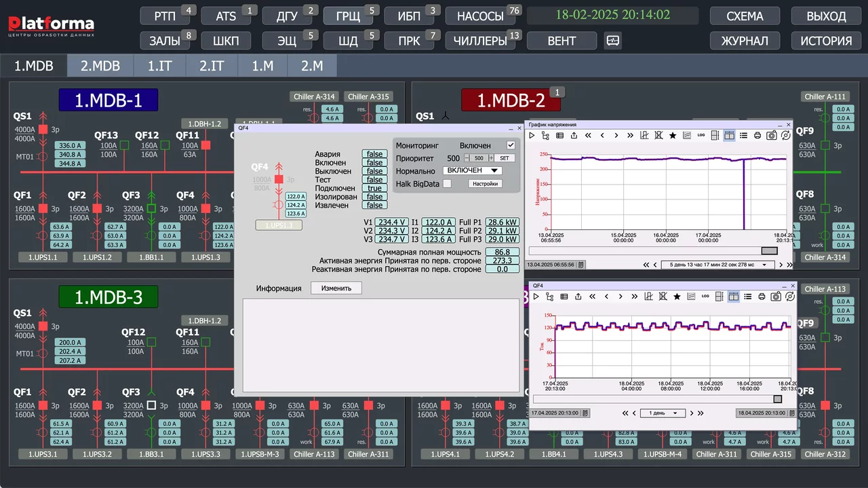
Task: Click the play icon in voltage graph toolbar
Action: pyautogui.click(x=532, y=136)
